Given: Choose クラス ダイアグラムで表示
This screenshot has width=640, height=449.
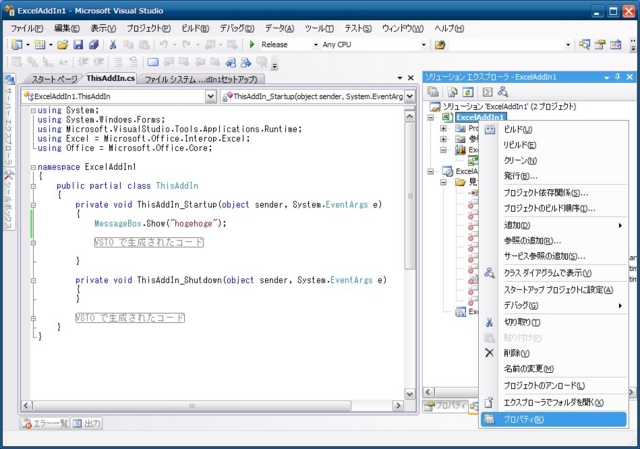Looking at the screenshot, I should click(x=553, y=273).
